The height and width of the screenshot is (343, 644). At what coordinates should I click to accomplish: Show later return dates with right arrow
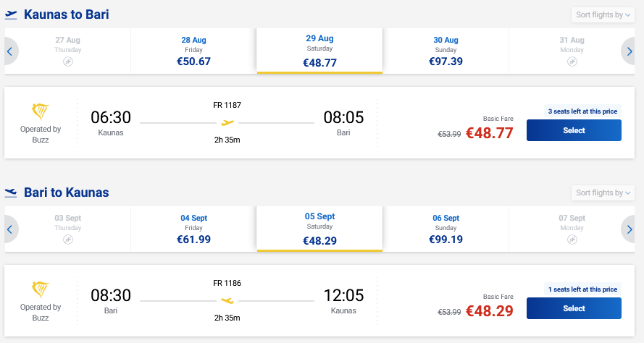tap(628, 229)
